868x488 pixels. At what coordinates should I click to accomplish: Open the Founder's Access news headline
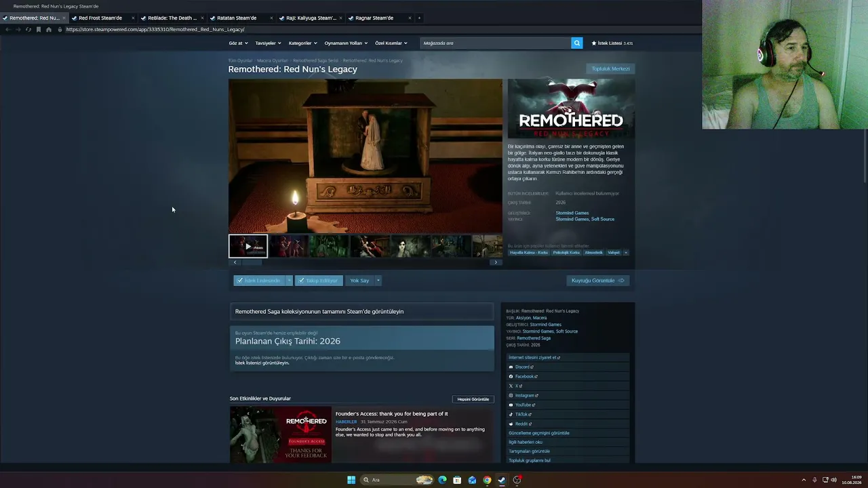pyautogui.click(x=392, y=413)
